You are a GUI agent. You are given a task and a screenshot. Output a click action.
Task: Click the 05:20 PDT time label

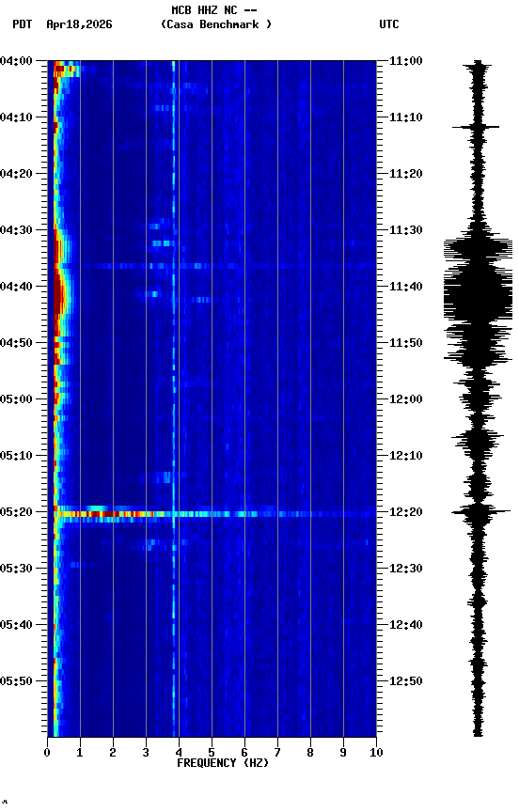coord(16,512)
